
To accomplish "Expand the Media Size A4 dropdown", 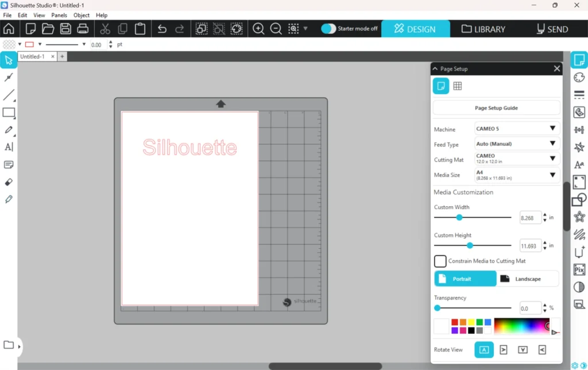I will (517, 175).
